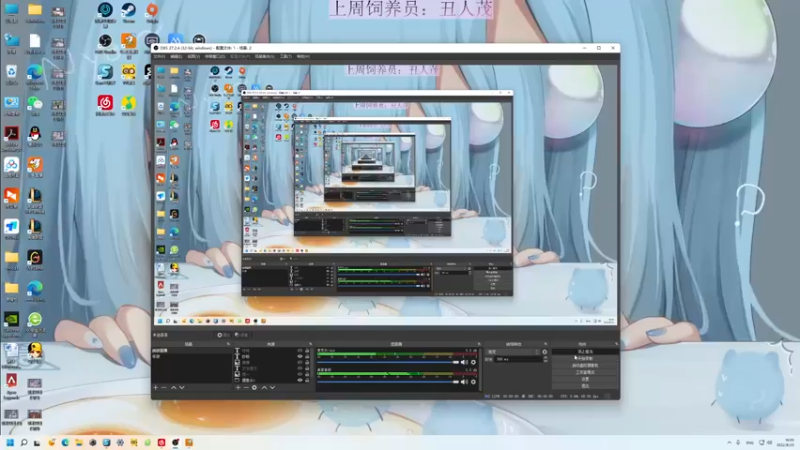
Task: Pop out the Scenes dock via header icon
Action: (x=228, y=344)
